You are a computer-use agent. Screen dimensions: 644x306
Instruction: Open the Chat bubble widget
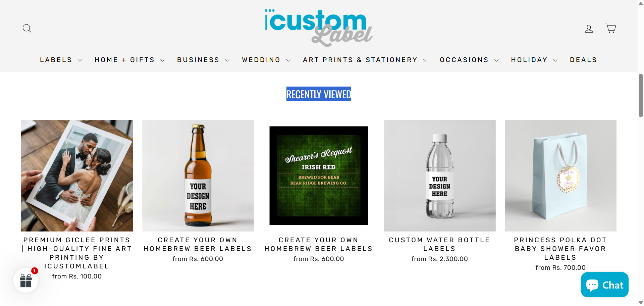coord(604,285)
